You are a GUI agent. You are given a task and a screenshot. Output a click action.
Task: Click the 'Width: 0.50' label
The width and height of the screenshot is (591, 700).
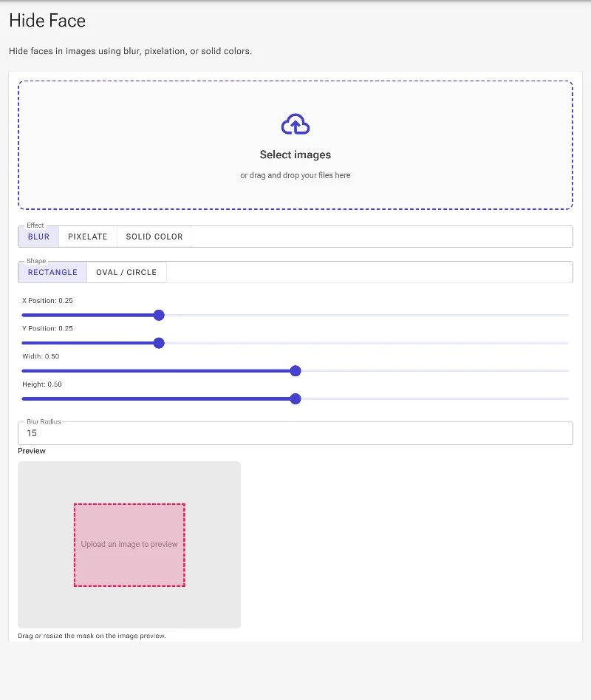click(41, 356)
